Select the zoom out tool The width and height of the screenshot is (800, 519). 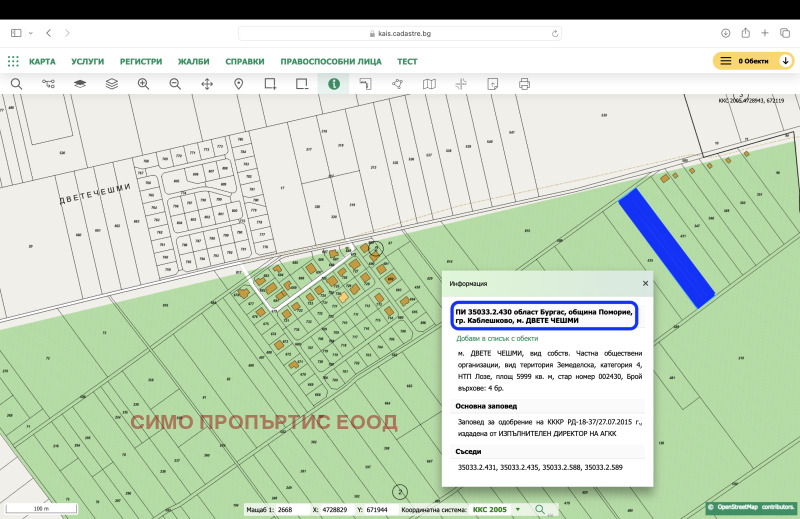175,84
